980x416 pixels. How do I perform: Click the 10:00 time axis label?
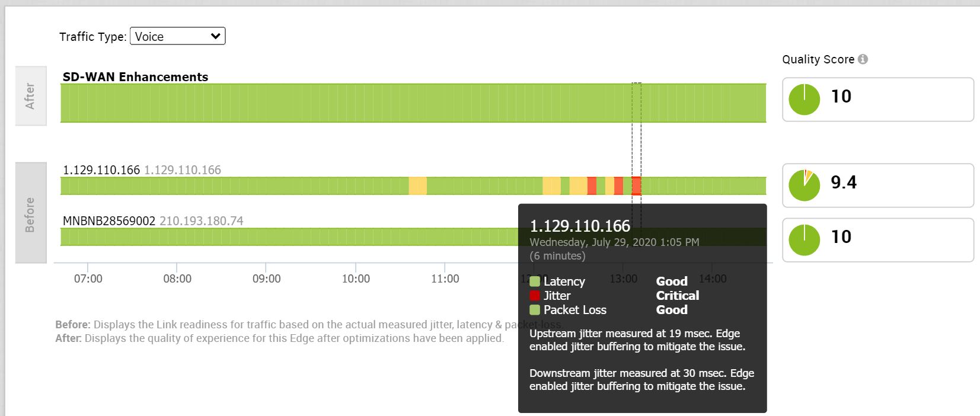tap(356, 279)
